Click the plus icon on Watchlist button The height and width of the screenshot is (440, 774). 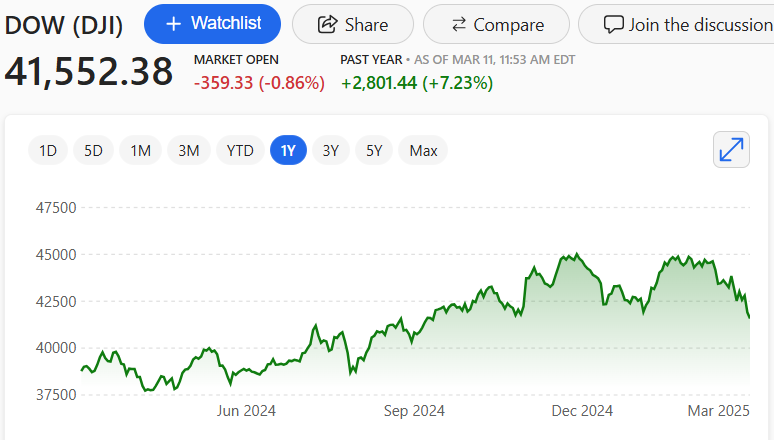point(174,23)
